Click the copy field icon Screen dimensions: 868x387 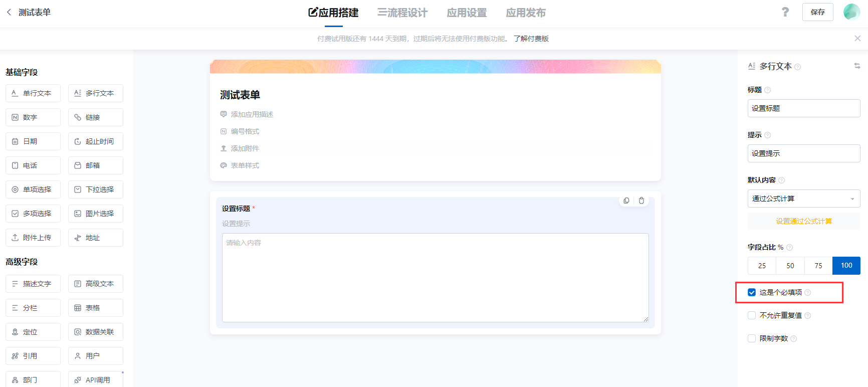click(x=626, y=201)
